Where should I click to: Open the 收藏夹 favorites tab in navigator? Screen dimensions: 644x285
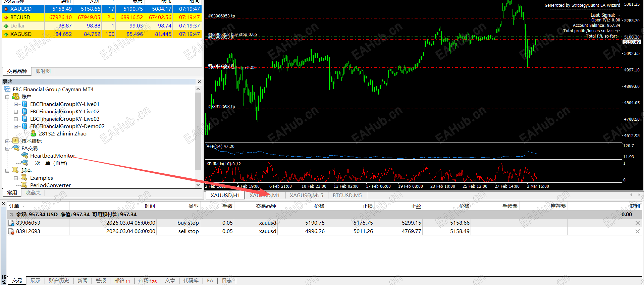[x=33, y=193]
